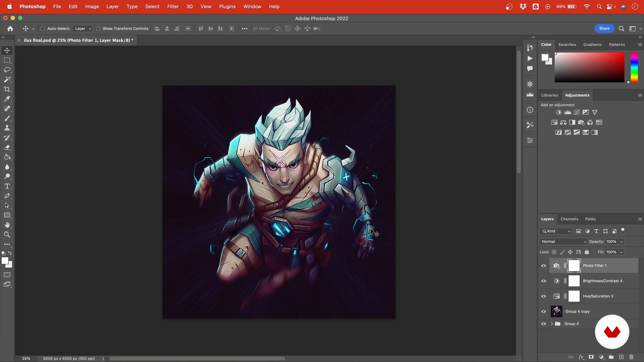This screenshot has height=362, width=644.
Task: Open Auto-Select Layer dropdown
Action: 83,28
